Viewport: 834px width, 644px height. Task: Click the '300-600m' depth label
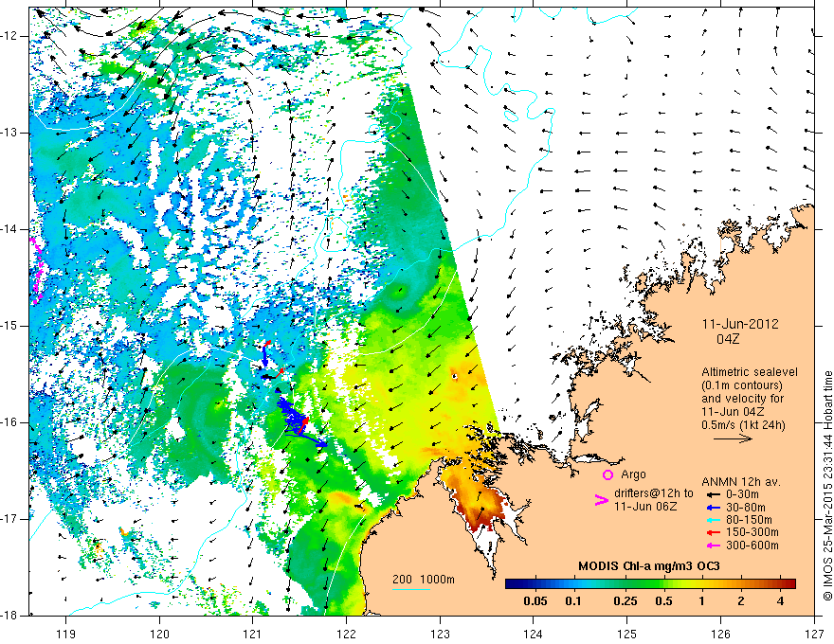tap(752, 546)
